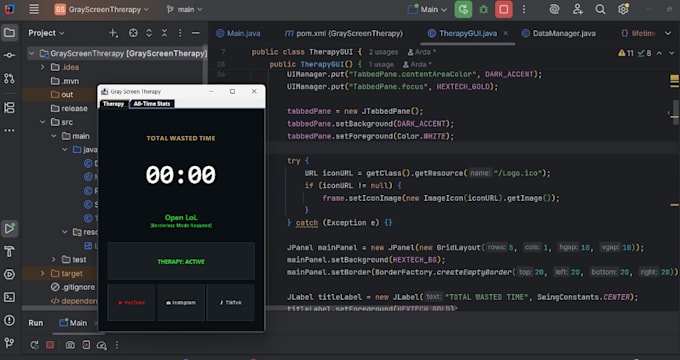Select All-Time Stats tab in app
The width and height of the screenshot is (680, 360).
point(152,104)
